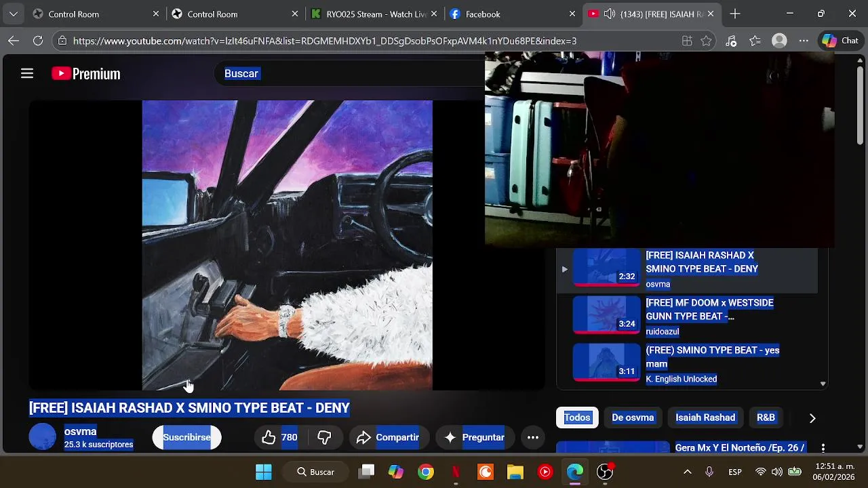Select the De osvma filter chip
Image resolution: width=868 pixels, height=488 pixels.
click(633, 418)
